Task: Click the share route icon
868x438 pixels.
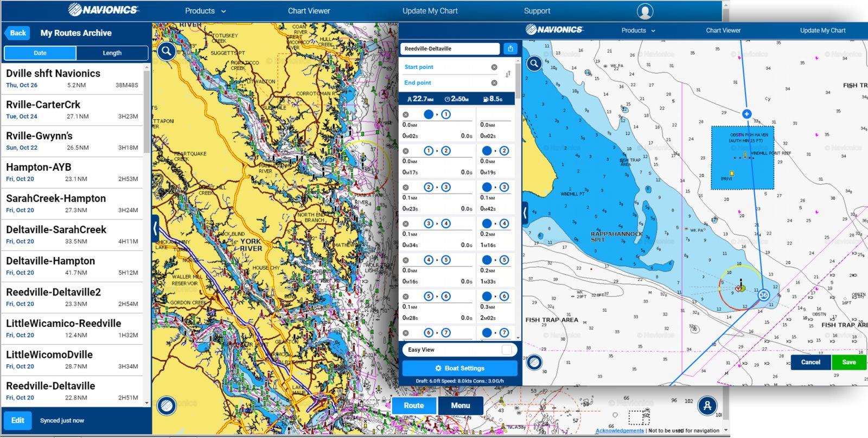Action: [x=510, y=49]
